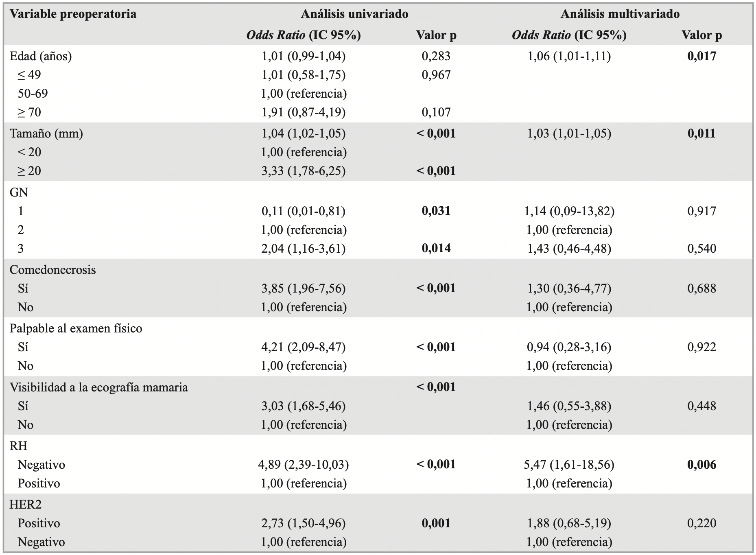The height and width of the screenshot is (555, 756).
Task: Select the 'Comedonecrosis' row label
Action: tap(52, 270)
